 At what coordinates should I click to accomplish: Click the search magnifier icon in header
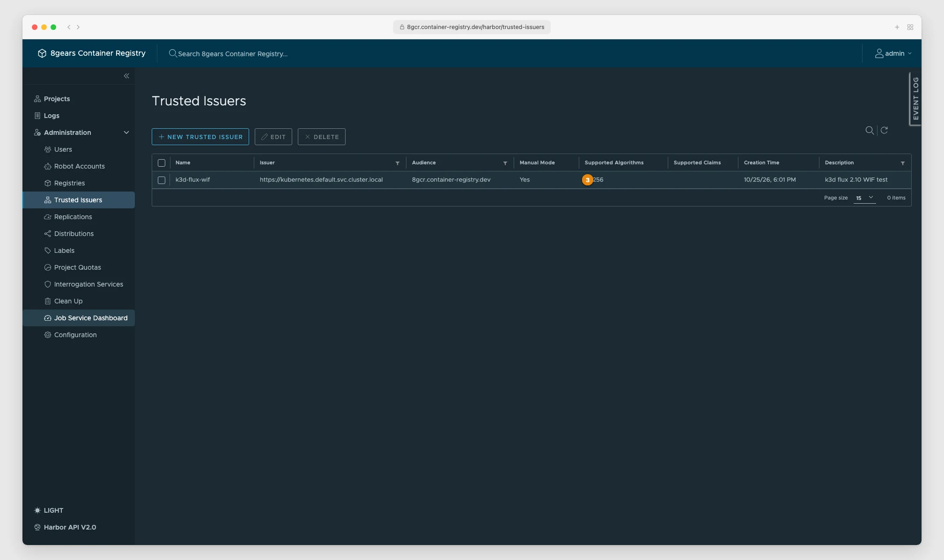click(x=173, y=53)
